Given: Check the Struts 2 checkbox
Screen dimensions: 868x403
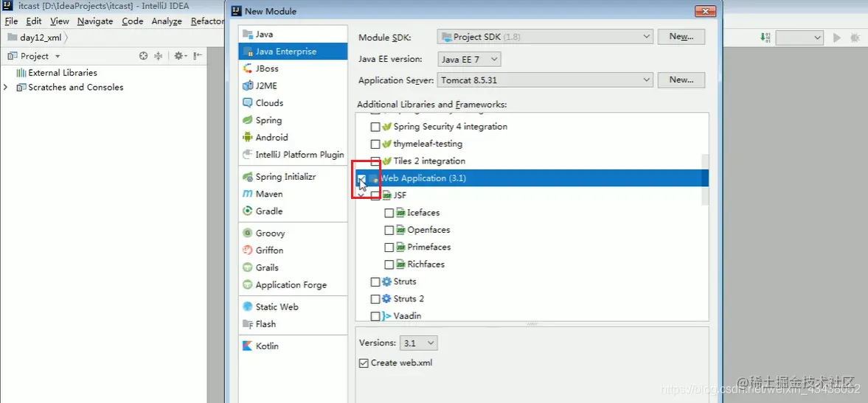Looking at the screenshot, I should [x=375, y=299].
